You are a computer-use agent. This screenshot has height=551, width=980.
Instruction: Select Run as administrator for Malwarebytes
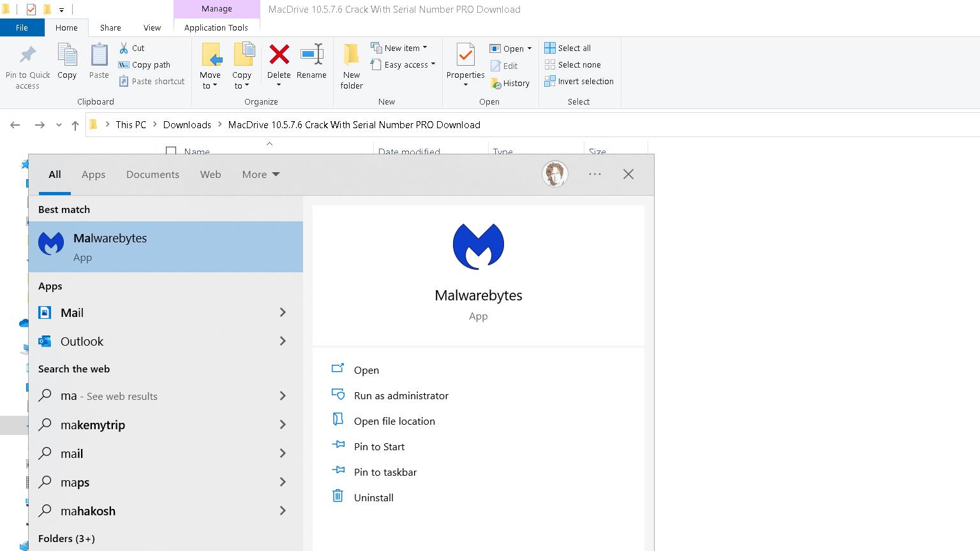[x=401, y=395]
